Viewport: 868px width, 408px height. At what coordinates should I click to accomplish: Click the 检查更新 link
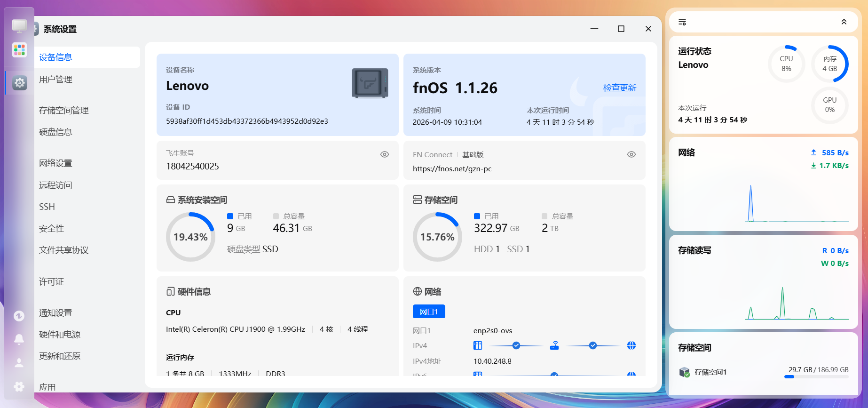click(x=620, y=88)
